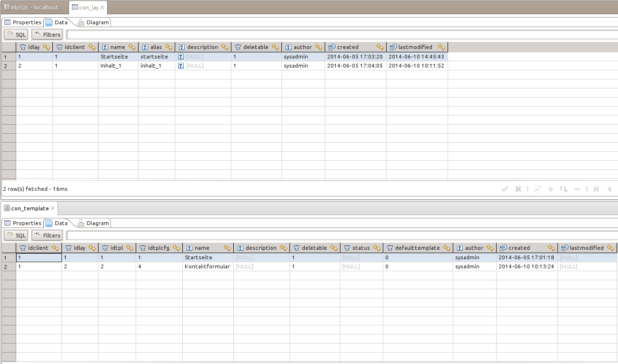Sort by the lastmodified column in con_lay
The image size is (618, 364).
[x=442, y=47]
